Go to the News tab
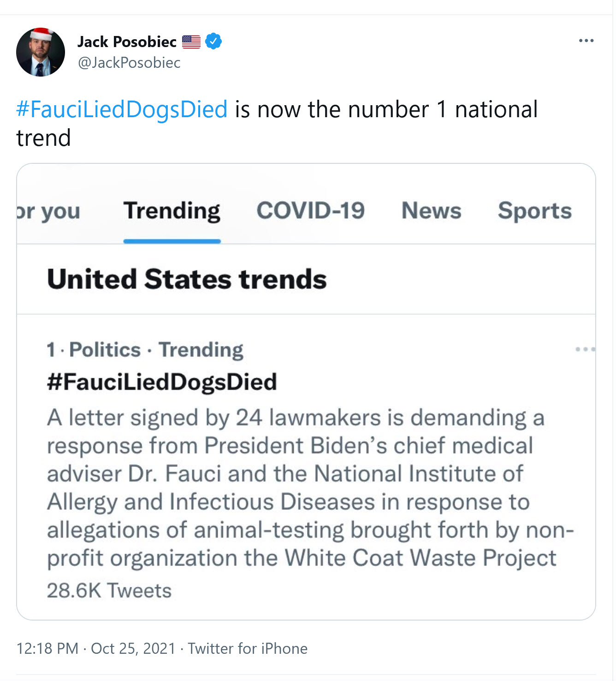616x681 pixels. click(x=431, y=211)
